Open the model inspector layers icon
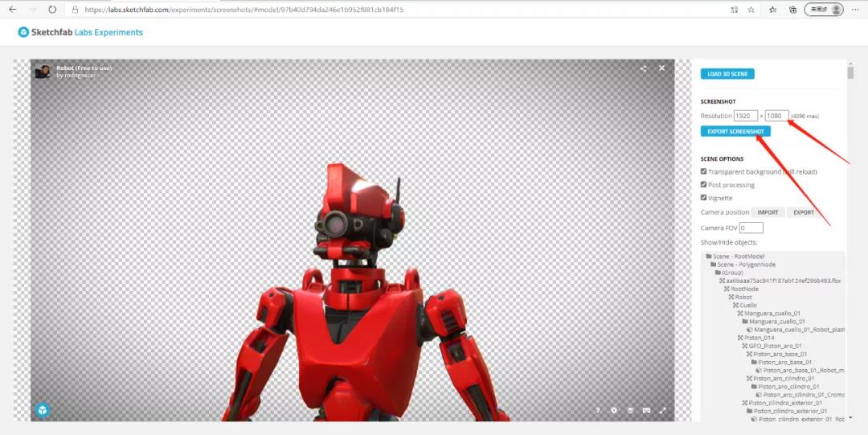This screenshot has width=868, height=435. click(630, 411)
